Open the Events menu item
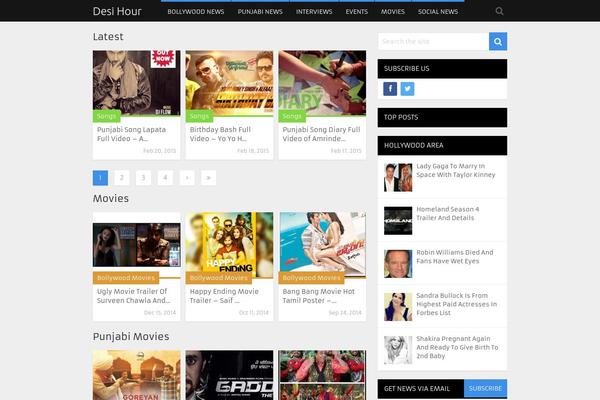The image size is (600, 400). pyautogui.click(x=357, y=12)
